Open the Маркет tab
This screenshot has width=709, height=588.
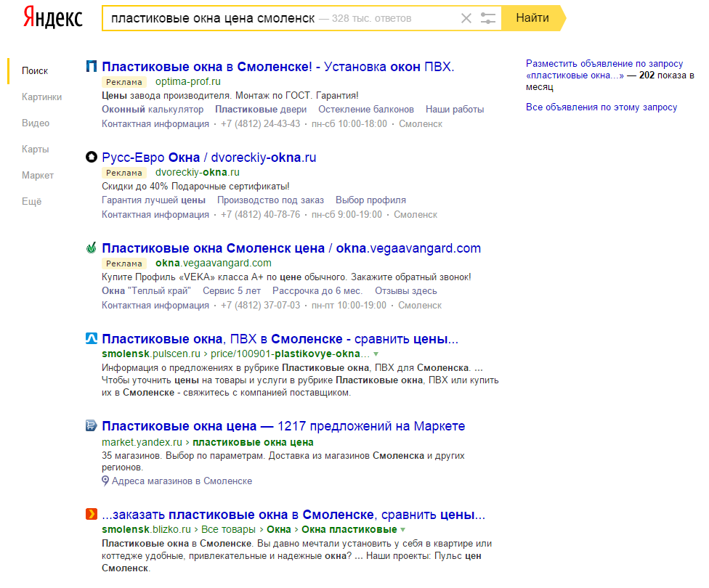point(38,176)
